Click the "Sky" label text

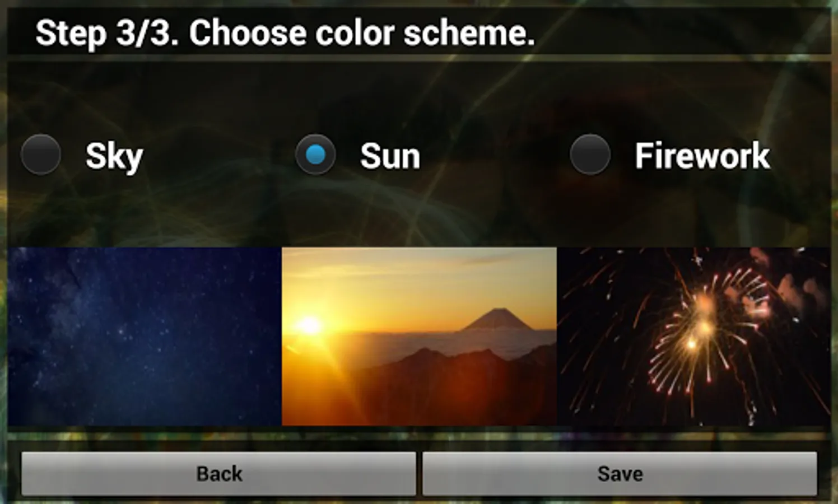(114, 156)
